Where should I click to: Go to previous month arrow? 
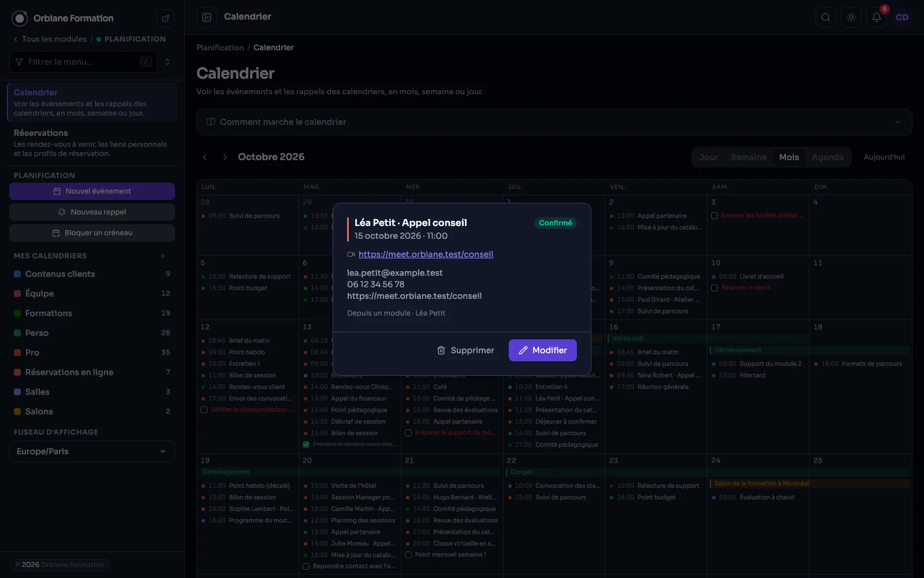pos(204,157)
